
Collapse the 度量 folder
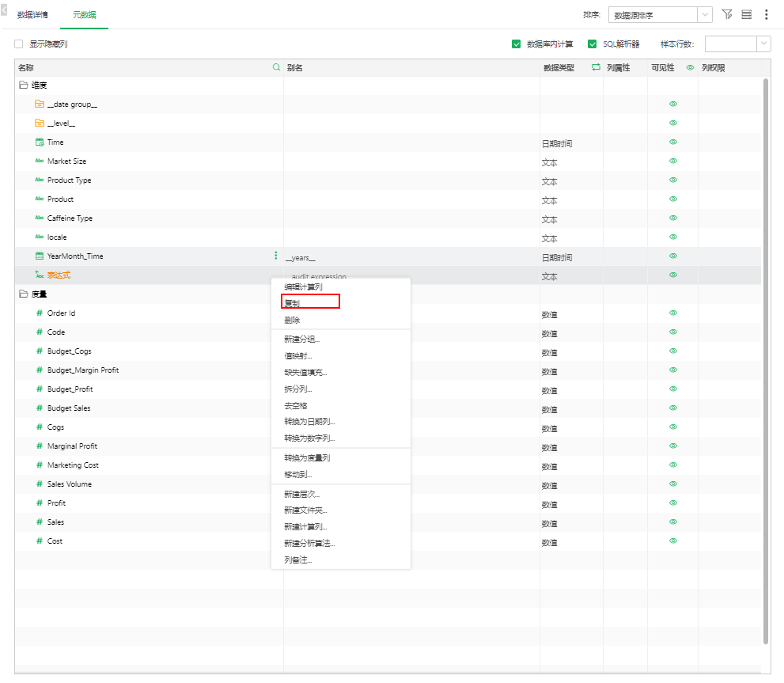(24, 294)
